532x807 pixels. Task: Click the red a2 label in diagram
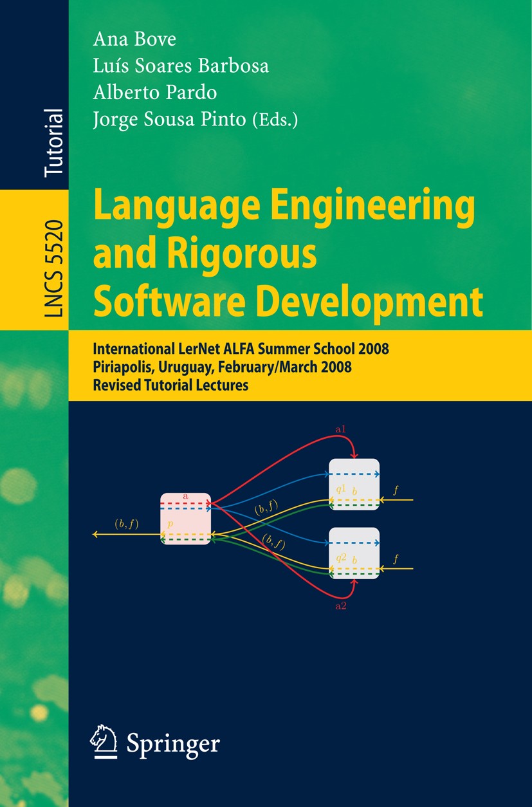point(341,606)
